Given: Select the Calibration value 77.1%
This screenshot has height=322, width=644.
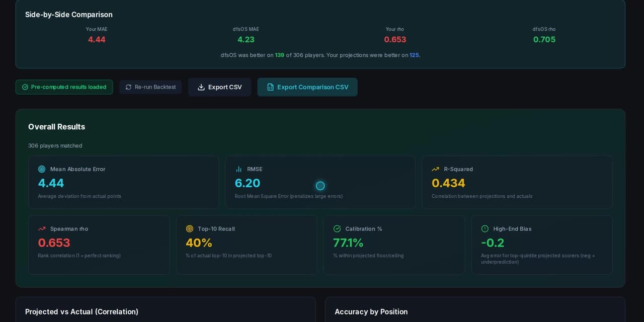Looking at the screenshot, I should click(348, 243).
